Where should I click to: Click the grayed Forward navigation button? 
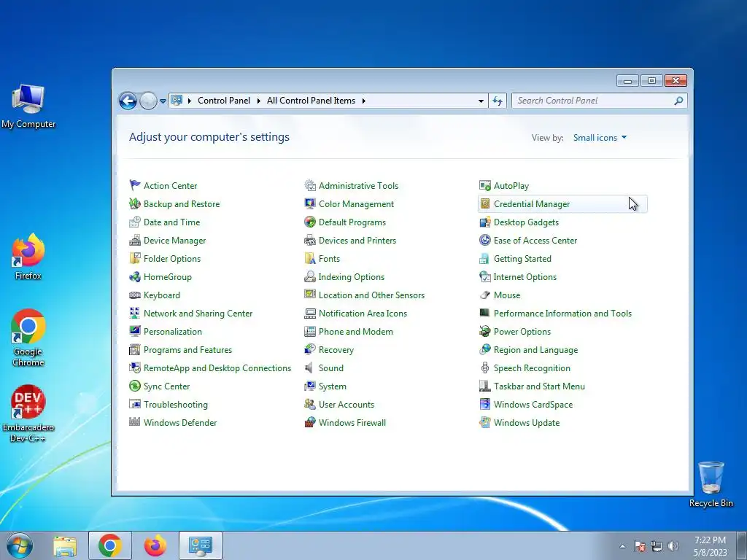coord(148,101)
